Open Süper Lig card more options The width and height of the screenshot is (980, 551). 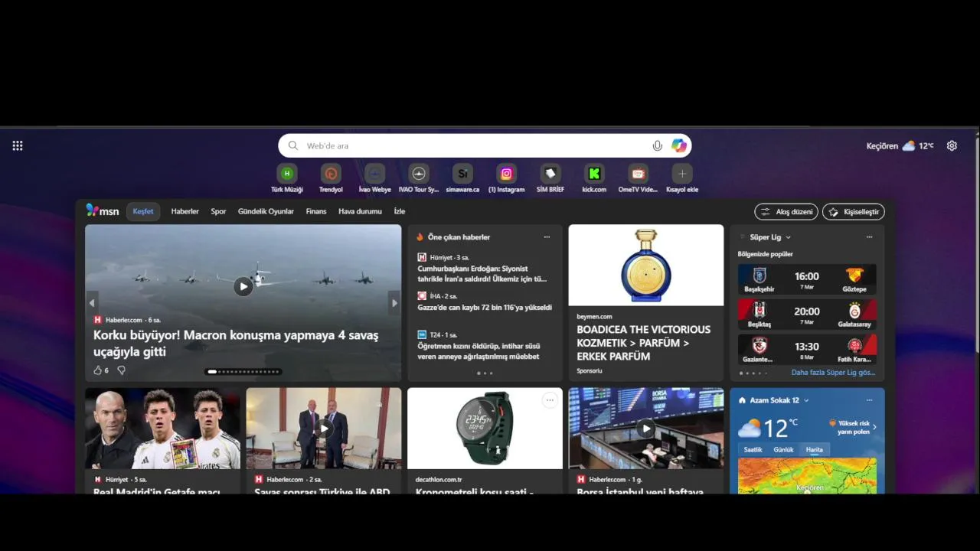pos(869,237)
